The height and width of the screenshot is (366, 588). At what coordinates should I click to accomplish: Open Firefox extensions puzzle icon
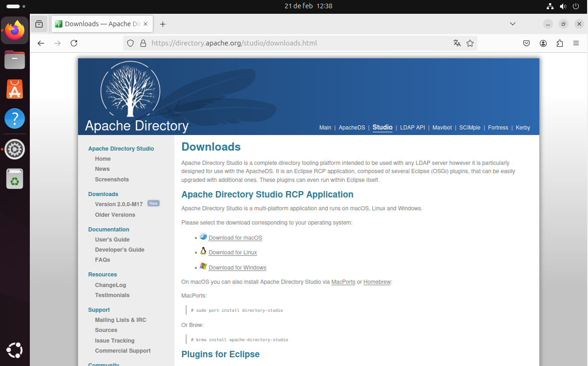(x=560, y=43)
